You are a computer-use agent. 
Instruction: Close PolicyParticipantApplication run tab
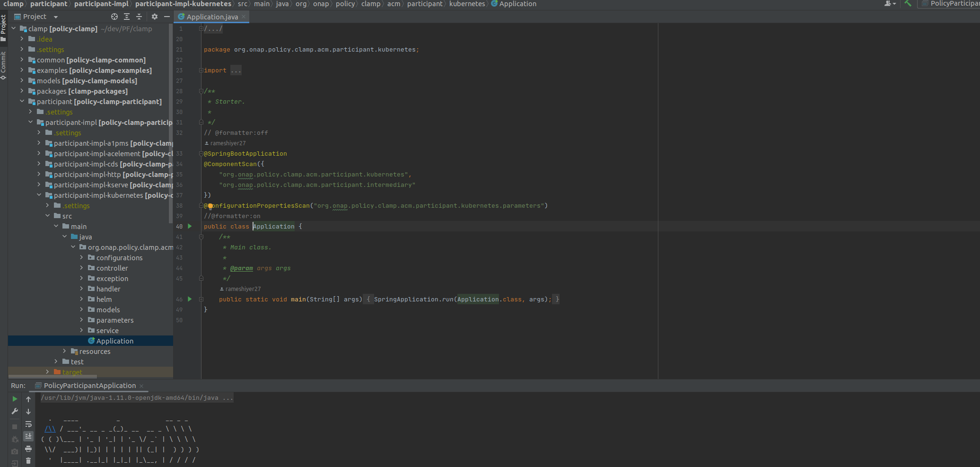(141, 386)
